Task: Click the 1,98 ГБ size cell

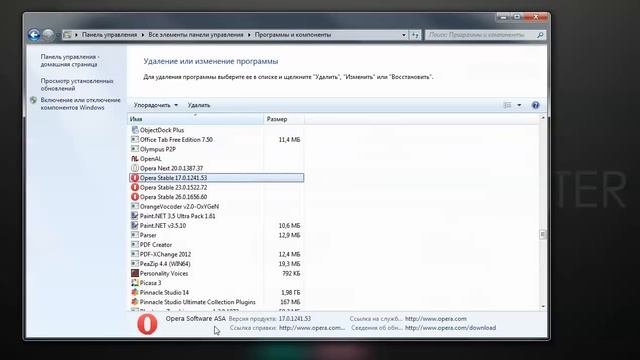Action: (290, 292)
